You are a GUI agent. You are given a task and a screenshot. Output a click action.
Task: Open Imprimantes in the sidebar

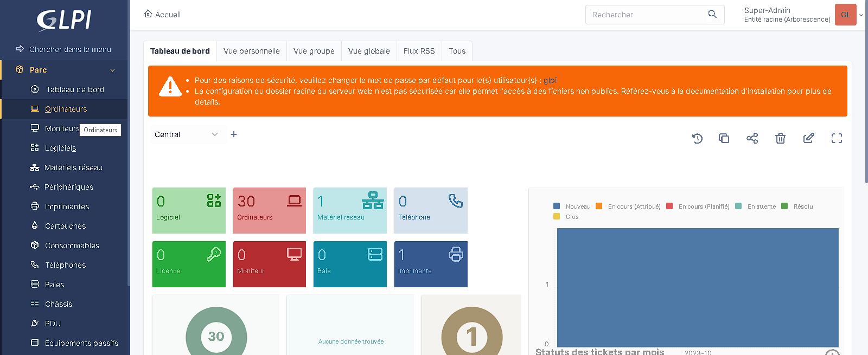pos(67,206)
